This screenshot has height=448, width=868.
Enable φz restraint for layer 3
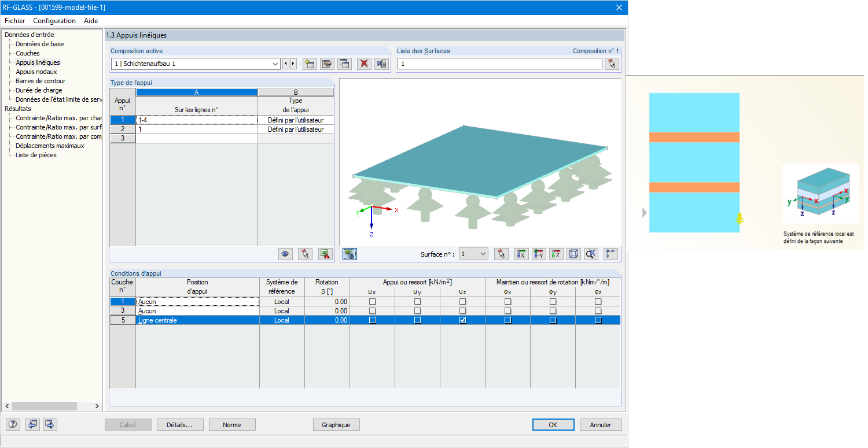coord(598,311)
